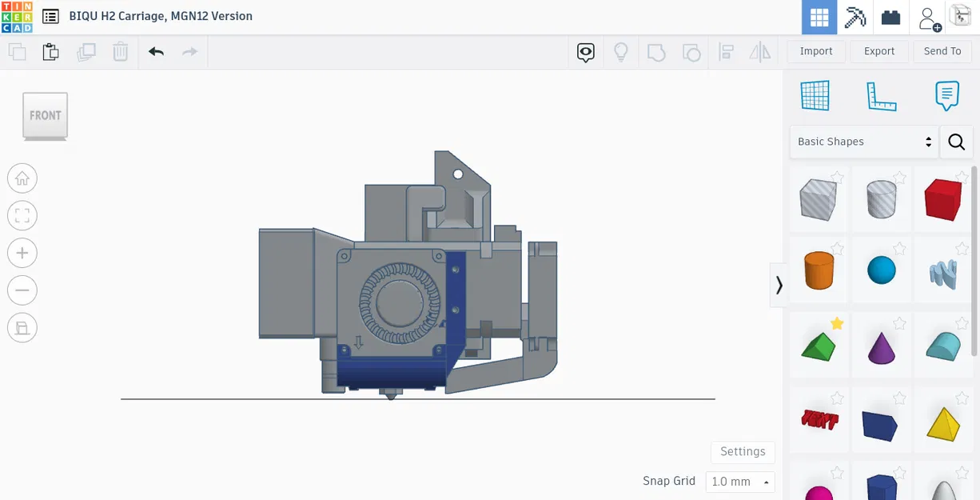Select the red Text shape
This screenshot has height=500, width=980.
[x=819, y=419]
